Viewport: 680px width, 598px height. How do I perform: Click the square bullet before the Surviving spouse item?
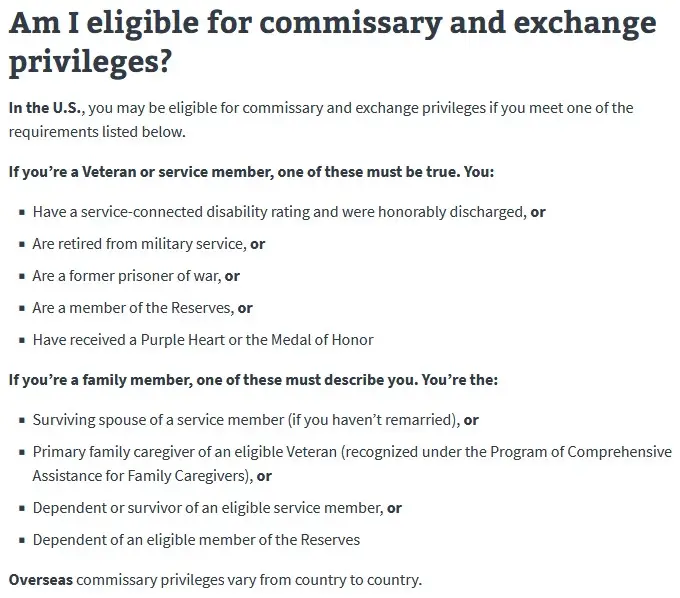(21, 421)
